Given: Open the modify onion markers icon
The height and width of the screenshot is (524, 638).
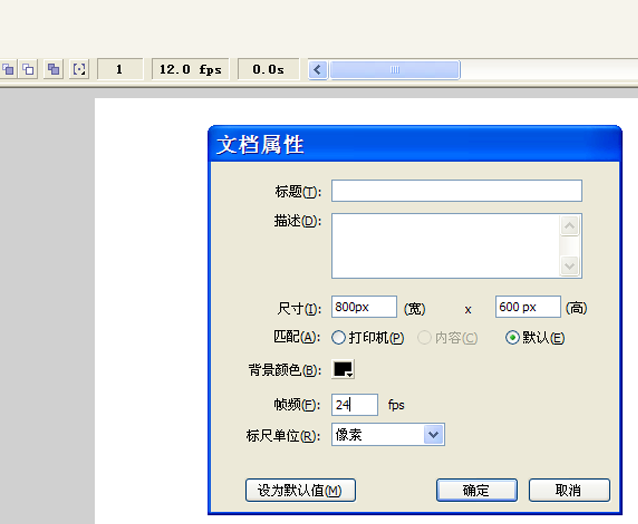Looking at the screenshot, I should tap(79, 69).
